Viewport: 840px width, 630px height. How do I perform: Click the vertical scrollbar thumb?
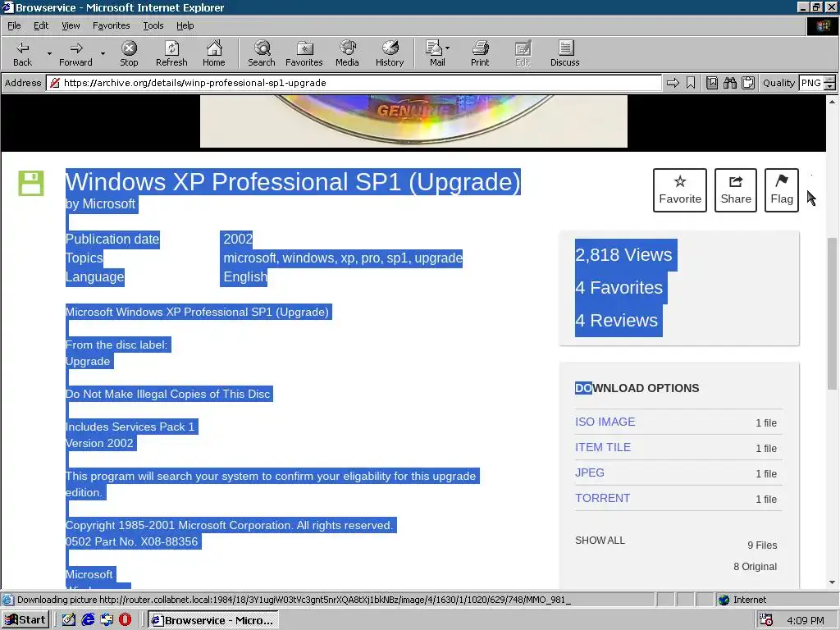832,313
